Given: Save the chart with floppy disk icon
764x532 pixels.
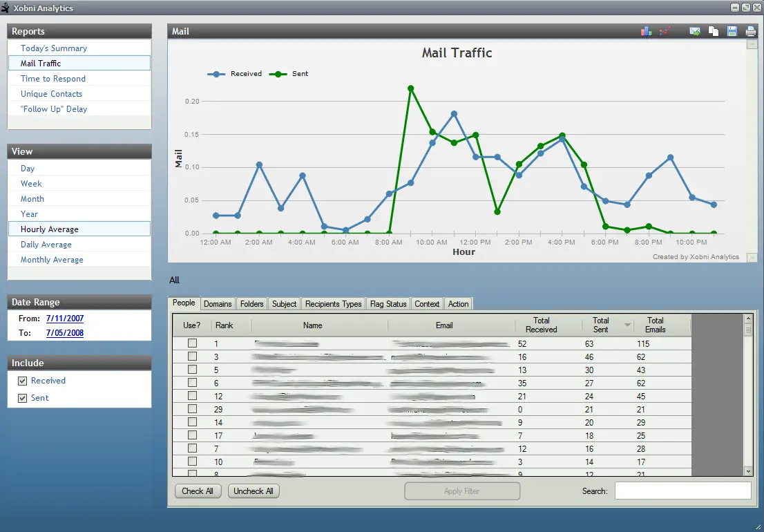Looking at the screenshot, I should [732, 31].
